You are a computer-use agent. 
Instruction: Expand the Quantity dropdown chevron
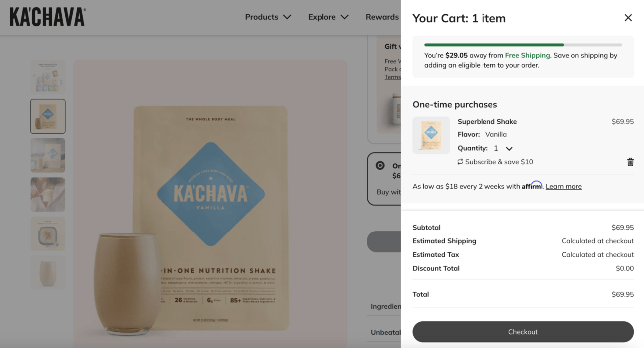[x=509, y=148]
